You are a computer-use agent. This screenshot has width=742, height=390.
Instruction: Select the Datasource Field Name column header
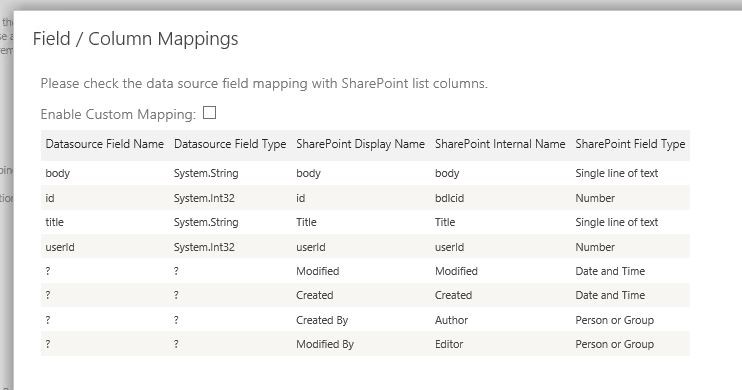pyautogui.click(x=105, y=144)
